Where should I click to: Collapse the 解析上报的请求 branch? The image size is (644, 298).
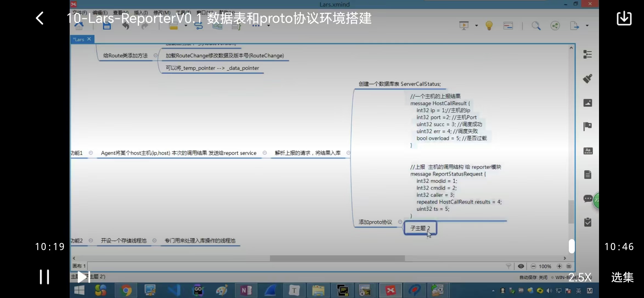(x=348, y=153)
